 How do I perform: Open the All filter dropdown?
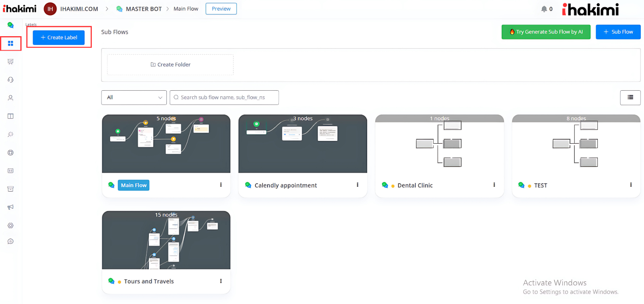tap(134, 97)
